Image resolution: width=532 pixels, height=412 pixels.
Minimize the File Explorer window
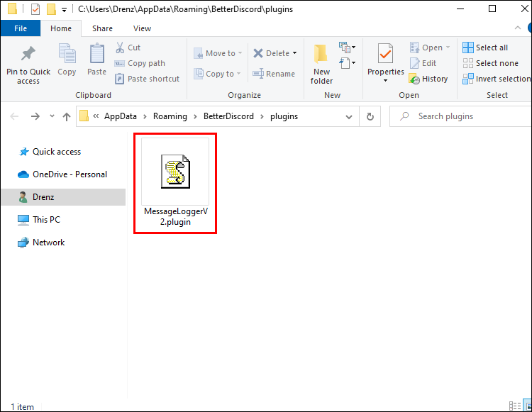pyautogui.click(x=460, y=9)
